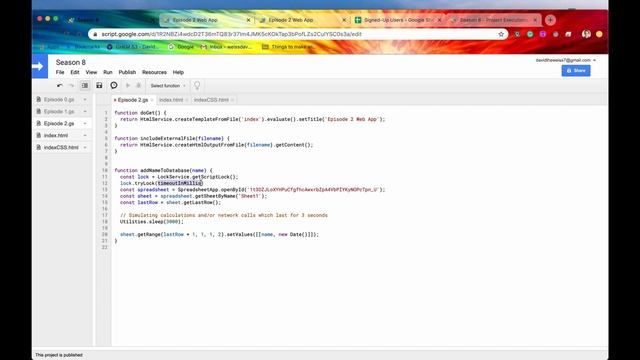Screen dimensions: 640x360
Task: Click the function addNameToDatabase declaration line
Action: pos(163,170)
